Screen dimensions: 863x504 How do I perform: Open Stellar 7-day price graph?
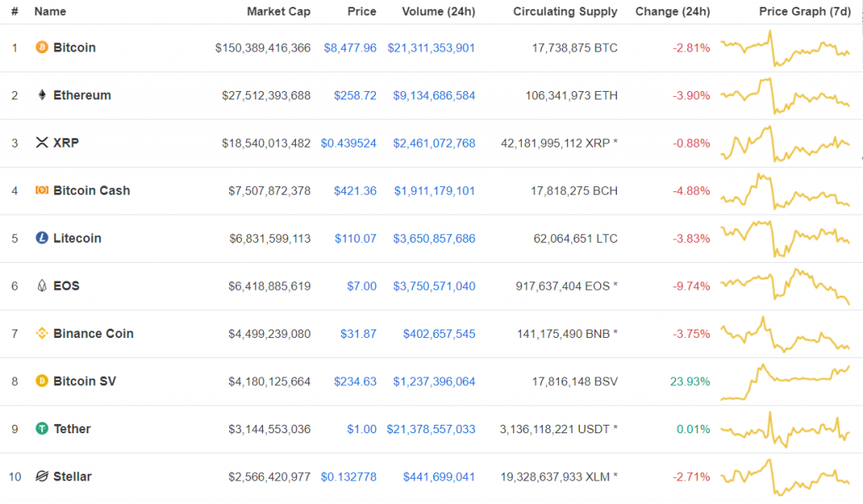tap(785, 477)
